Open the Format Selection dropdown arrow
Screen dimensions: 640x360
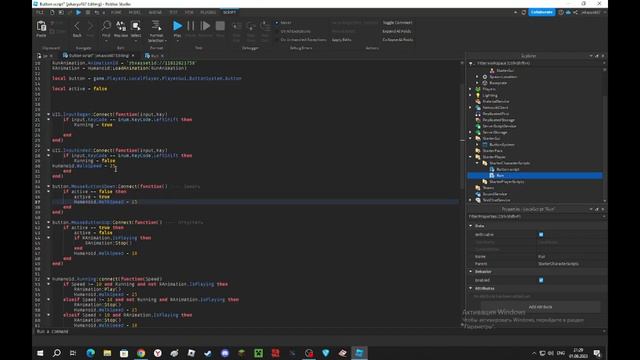[166, 41]
